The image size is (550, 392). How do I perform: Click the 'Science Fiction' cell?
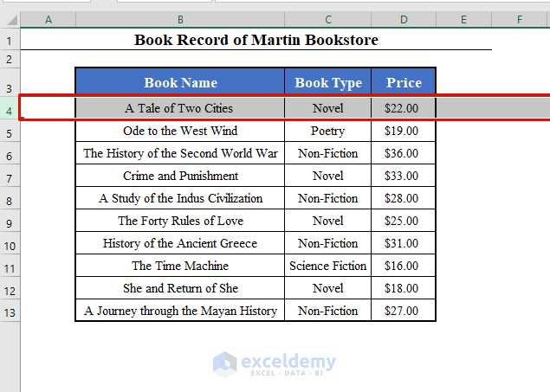(x=328, y=266)
